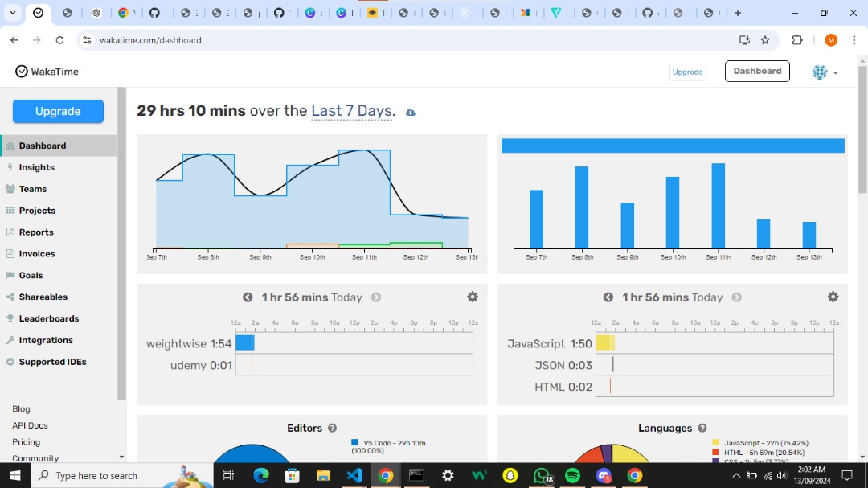The image size is (868, 488).
Task: Open VS Code from the taskbar
Action: [x=354, y=475]
